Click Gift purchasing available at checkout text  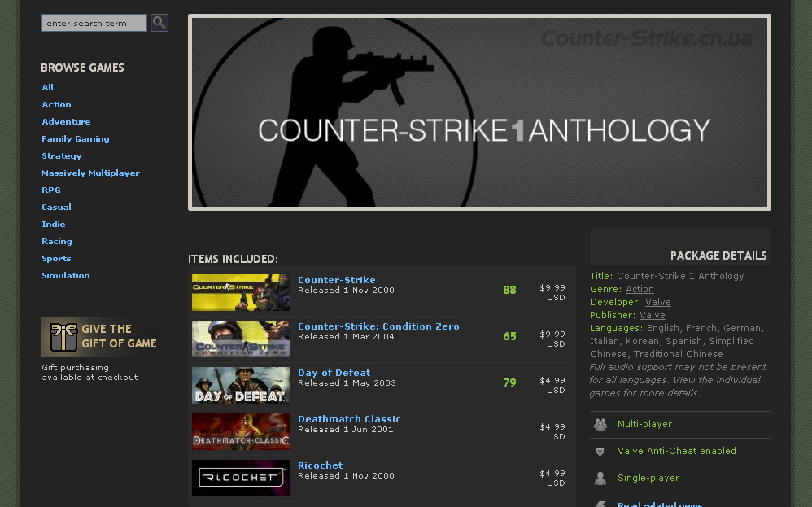[89, 373]
